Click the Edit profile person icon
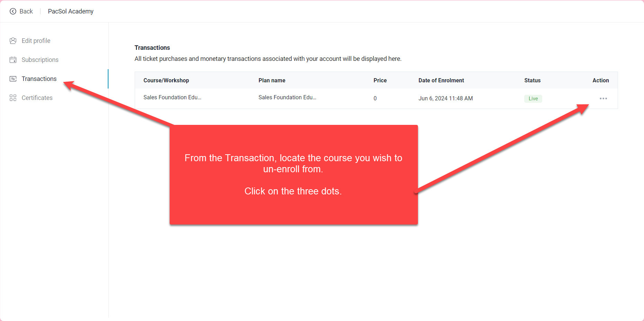644x321 pixels. (x=13, y=41)
